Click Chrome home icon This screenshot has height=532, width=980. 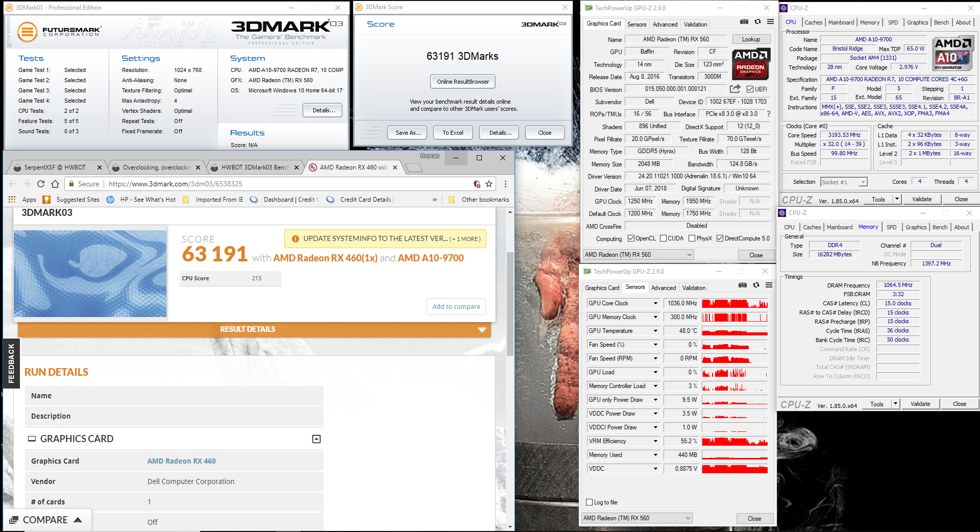tap(55, 184)
